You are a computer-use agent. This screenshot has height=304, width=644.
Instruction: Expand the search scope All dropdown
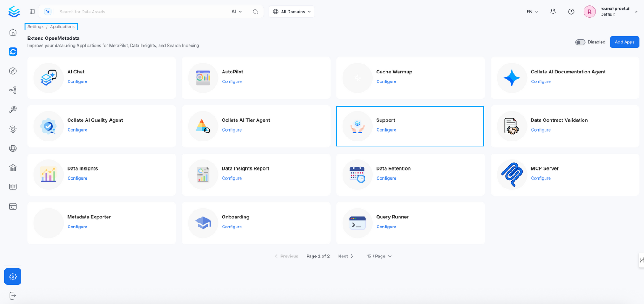(236, 11)
